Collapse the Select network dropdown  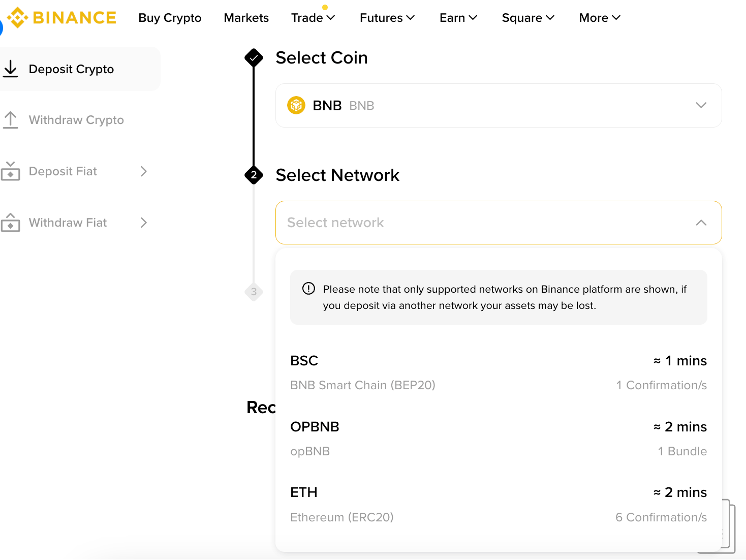(x=701, y=223)
